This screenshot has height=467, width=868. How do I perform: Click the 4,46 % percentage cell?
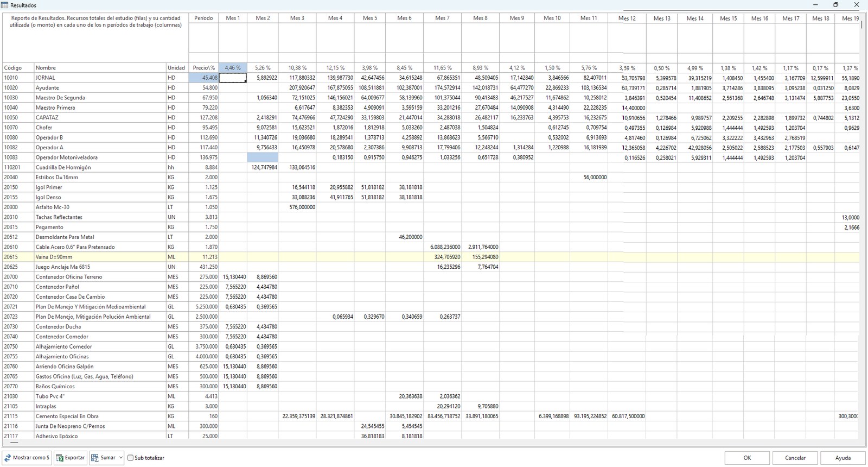(233, 68)
